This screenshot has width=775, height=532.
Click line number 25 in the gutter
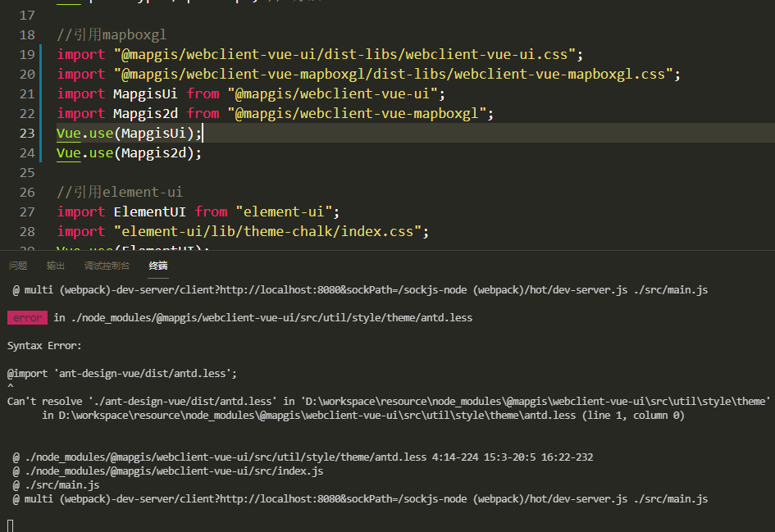(x=27, y=172)
